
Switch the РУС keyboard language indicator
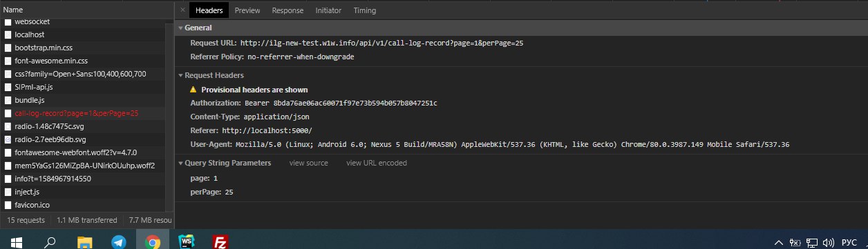849,242
